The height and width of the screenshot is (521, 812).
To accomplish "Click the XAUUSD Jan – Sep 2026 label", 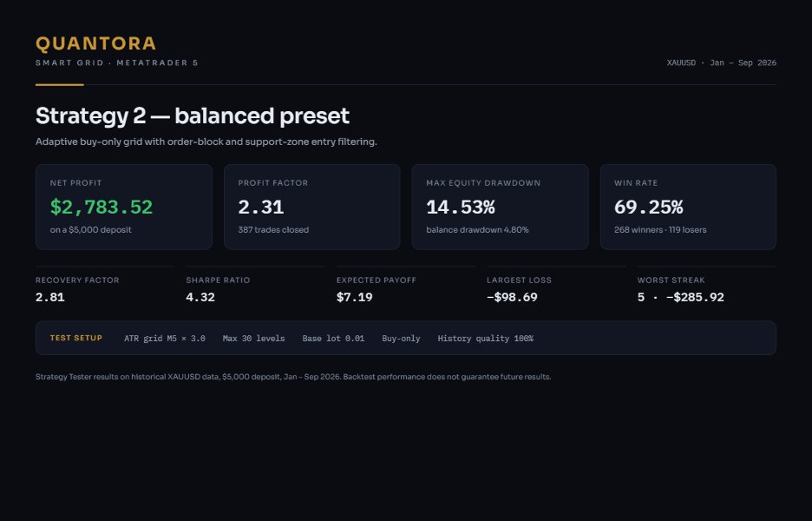I will (722, 63).
